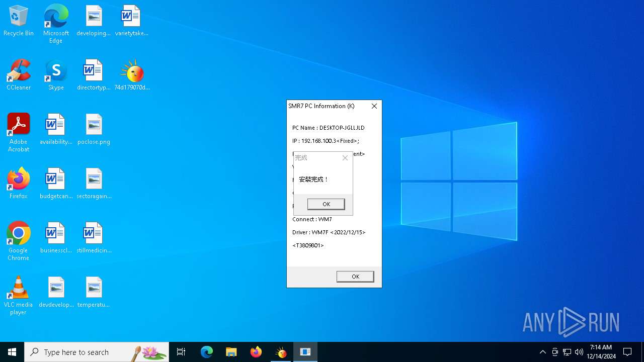Open the notification center icon
The height and width of the screenshot is (362, 644).
point(627,352)
